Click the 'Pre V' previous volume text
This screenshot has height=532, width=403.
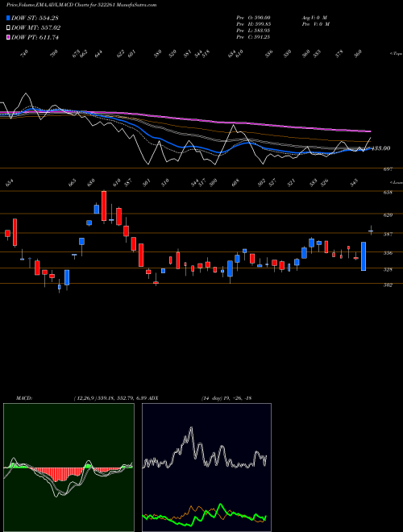[x=317, y=24]
